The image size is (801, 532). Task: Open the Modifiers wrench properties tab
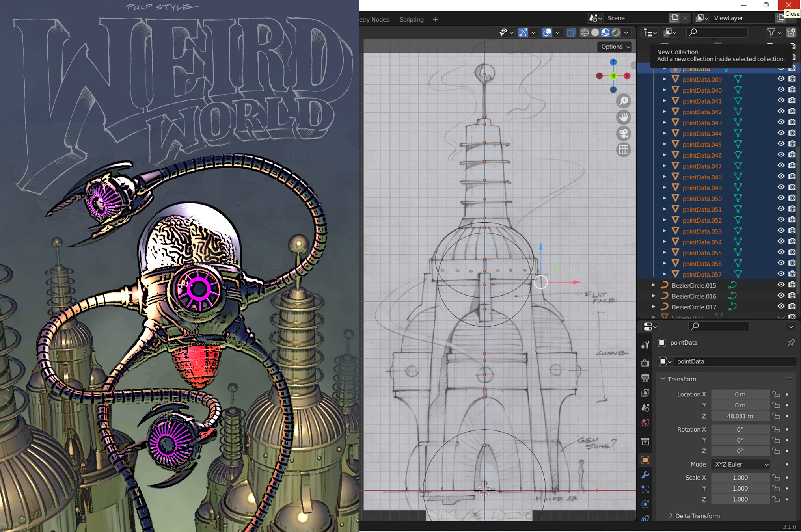645,475
